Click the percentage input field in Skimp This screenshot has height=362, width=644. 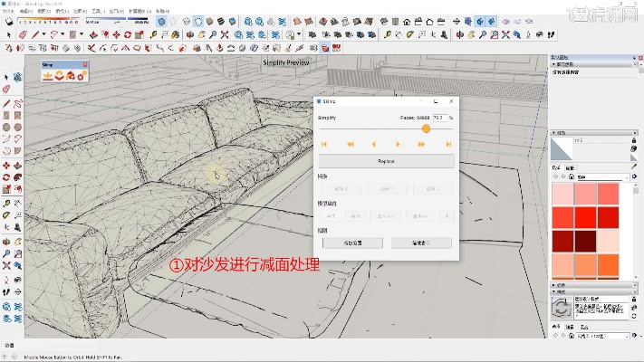(x=438, y=118)
